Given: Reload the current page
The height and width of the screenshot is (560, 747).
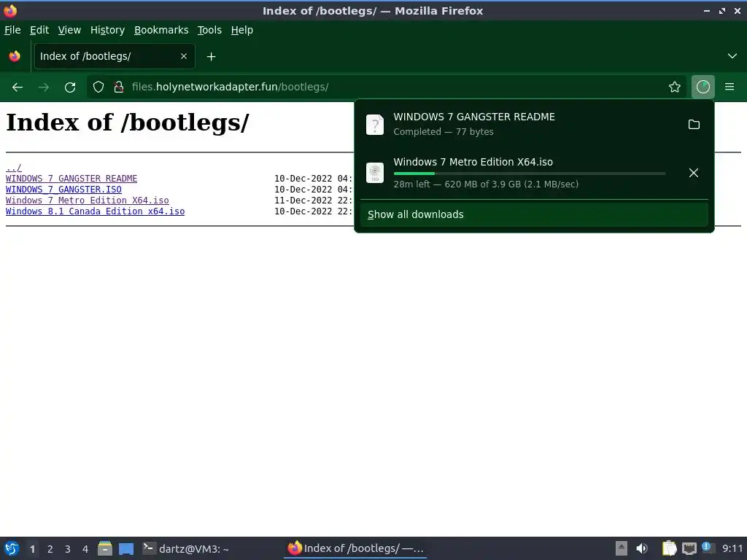Looking at the screenshot, I should coord(70,87).
